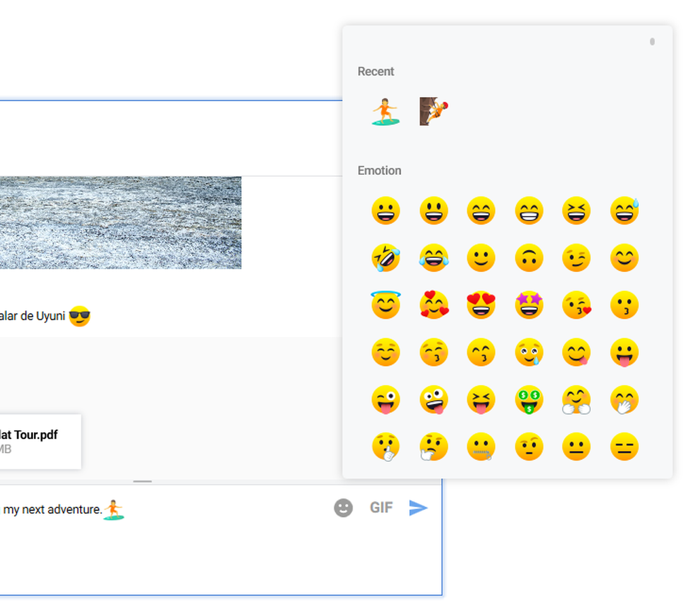Pick the tears of joy emoji
This screenshot has height=607, width=700.
tap(434, 258)
